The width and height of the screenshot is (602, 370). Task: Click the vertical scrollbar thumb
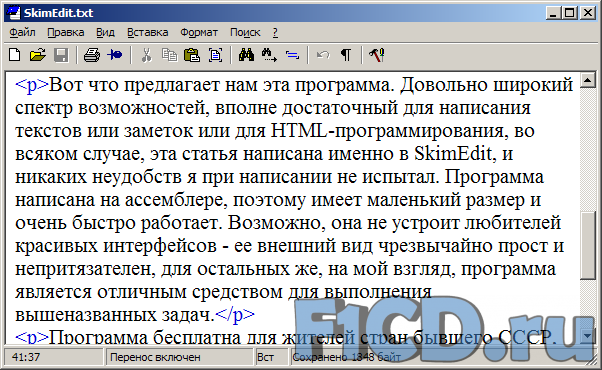587,246
